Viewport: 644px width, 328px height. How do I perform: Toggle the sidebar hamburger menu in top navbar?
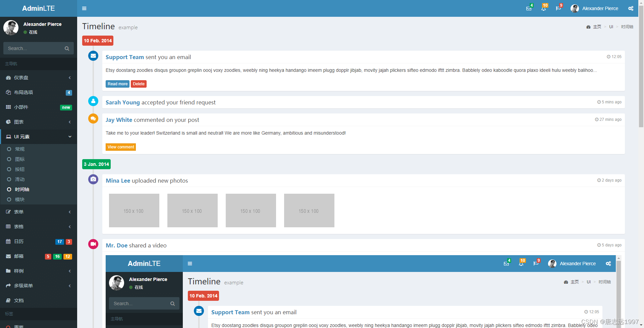click(84, 8)
